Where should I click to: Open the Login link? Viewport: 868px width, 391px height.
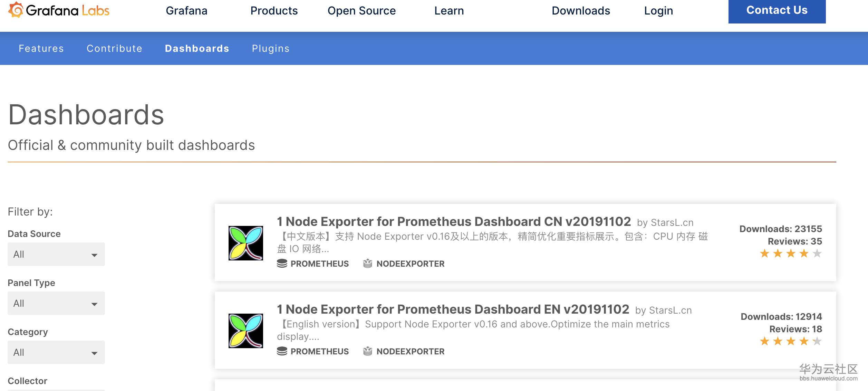coord(658,11)
